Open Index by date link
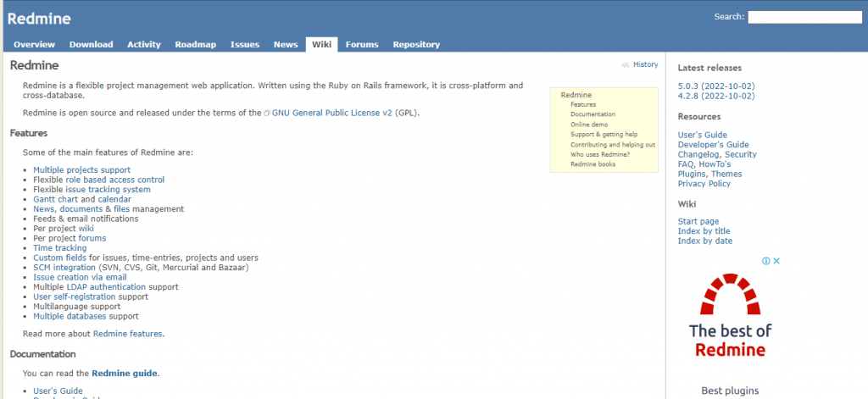The width and height of the screenshot is (868, 399). [x=705, y=241]
